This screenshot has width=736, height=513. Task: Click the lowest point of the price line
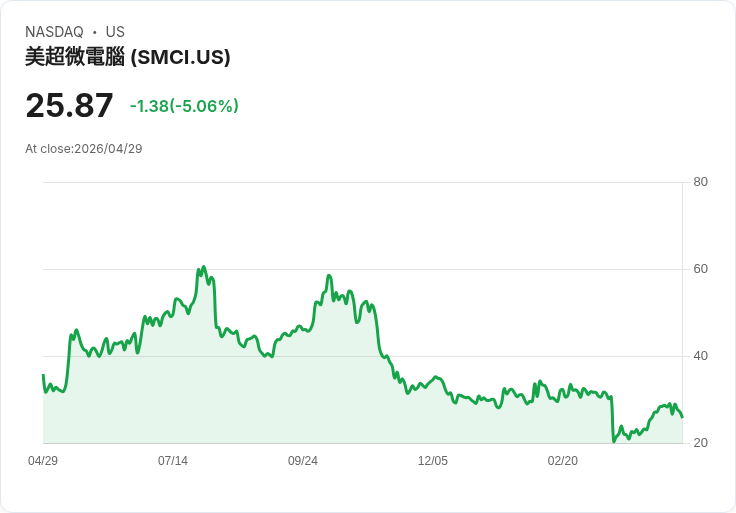pyautogui.click(x=613, y=441)
